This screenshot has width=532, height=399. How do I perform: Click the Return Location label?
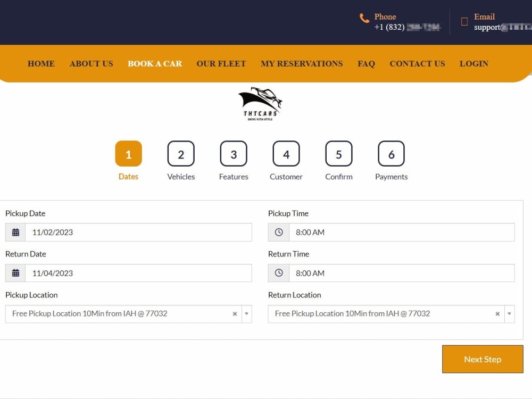tap(295, 295)
